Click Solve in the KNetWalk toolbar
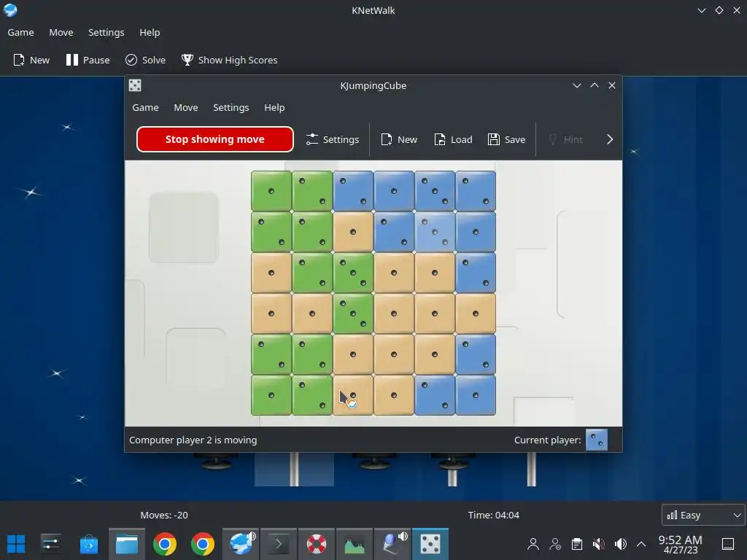 point(145,60)
